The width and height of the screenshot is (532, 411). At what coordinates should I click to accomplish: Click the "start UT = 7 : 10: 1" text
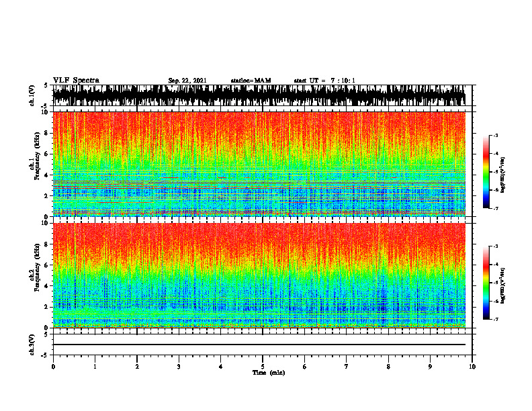(324, 81)
